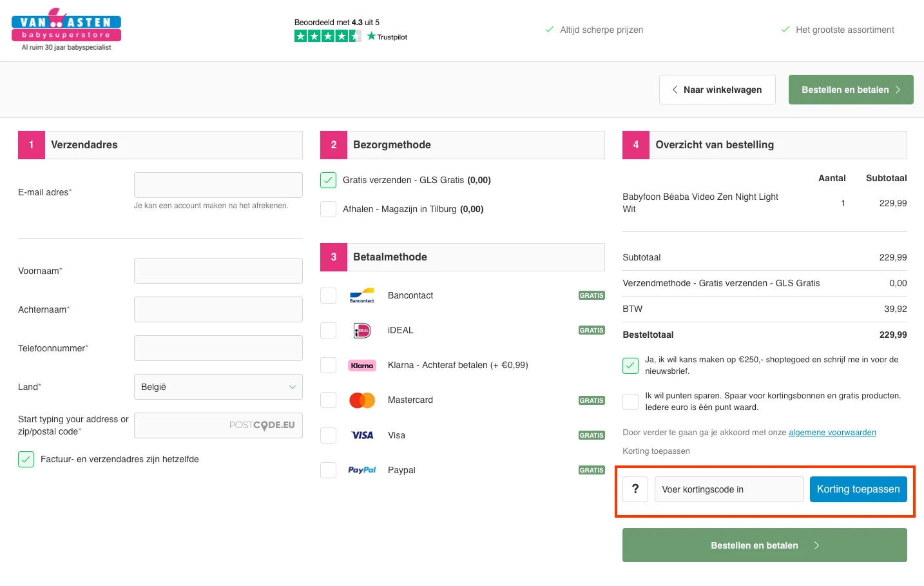Click Korting toepassen button
The width and height of the screenshot is (924, 586).
[858, 489]
